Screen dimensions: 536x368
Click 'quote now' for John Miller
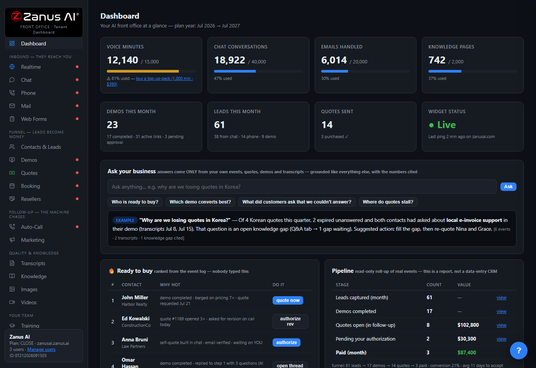point(288,300)
